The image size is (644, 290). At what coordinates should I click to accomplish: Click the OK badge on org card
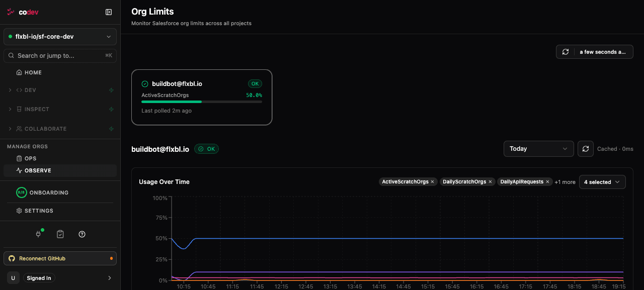tap(255, 84)
